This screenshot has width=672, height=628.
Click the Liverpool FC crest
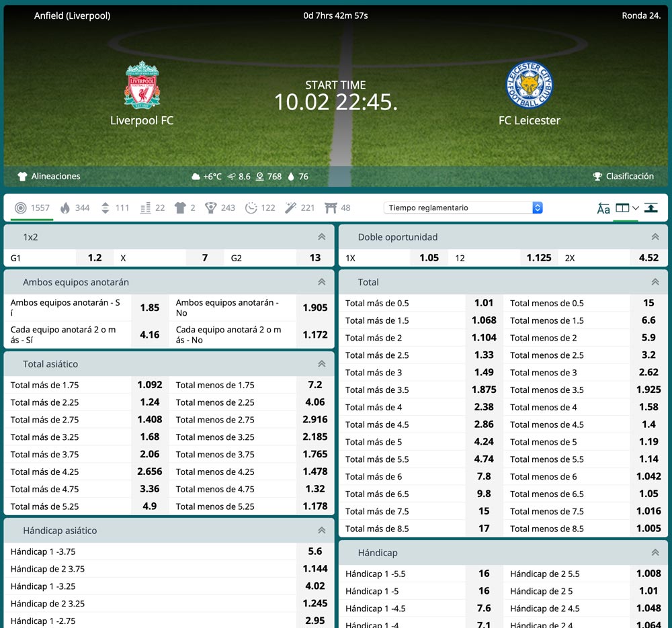click(142, 85)
